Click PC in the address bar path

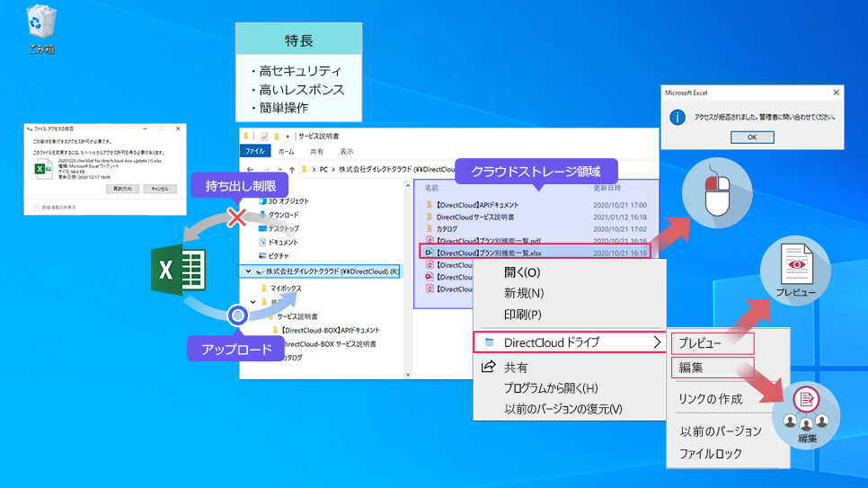tap(323, 170)
